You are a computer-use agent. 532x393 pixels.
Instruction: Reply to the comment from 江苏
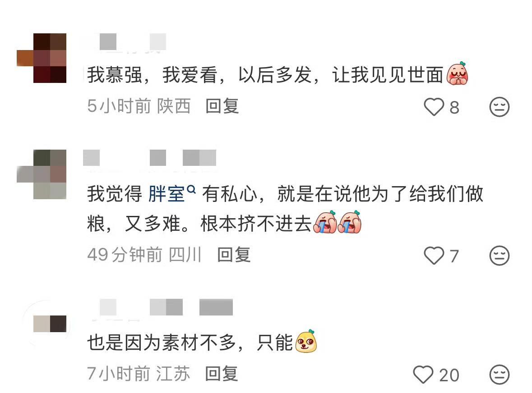point(222,374)
